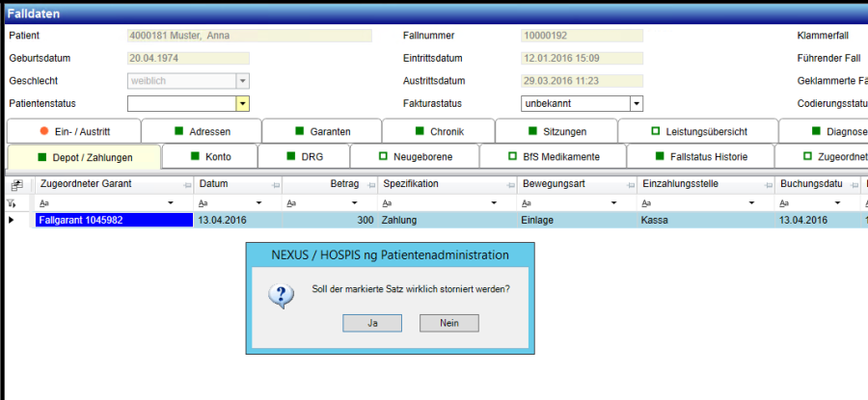Viewport: 868px width, 400px height.
Task: Select the cell Fallgarant 1045982
Action: coord(114,220)
